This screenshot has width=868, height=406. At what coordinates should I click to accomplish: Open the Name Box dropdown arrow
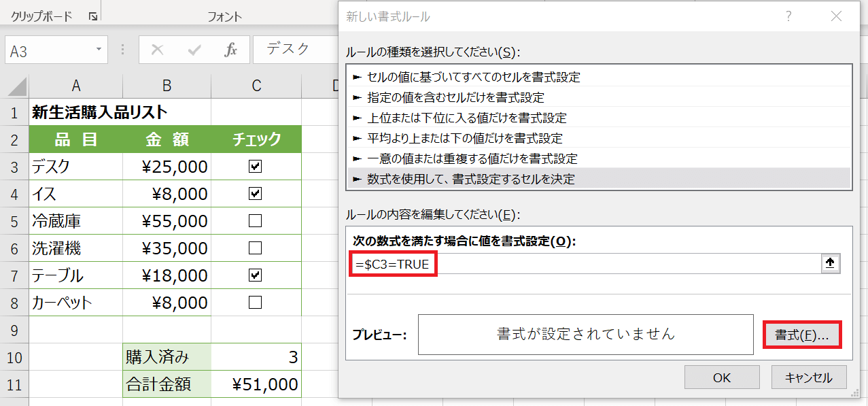pos(99,50)
